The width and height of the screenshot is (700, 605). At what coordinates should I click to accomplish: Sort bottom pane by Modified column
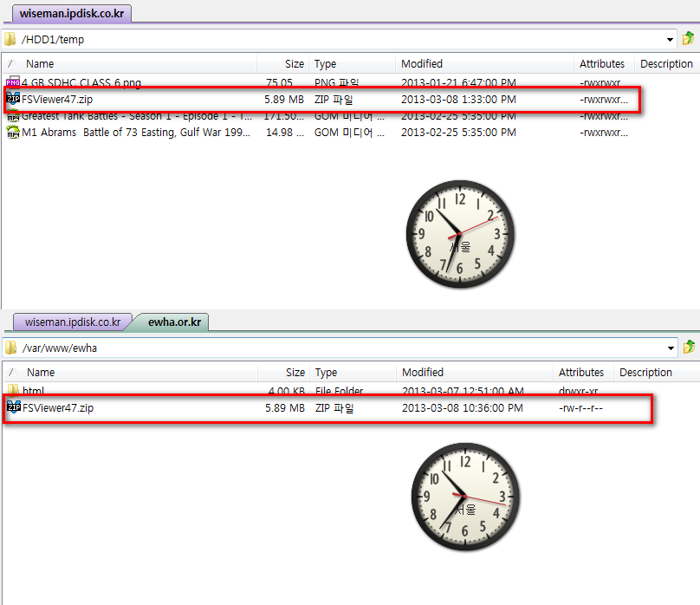click(x=475, y=373)
